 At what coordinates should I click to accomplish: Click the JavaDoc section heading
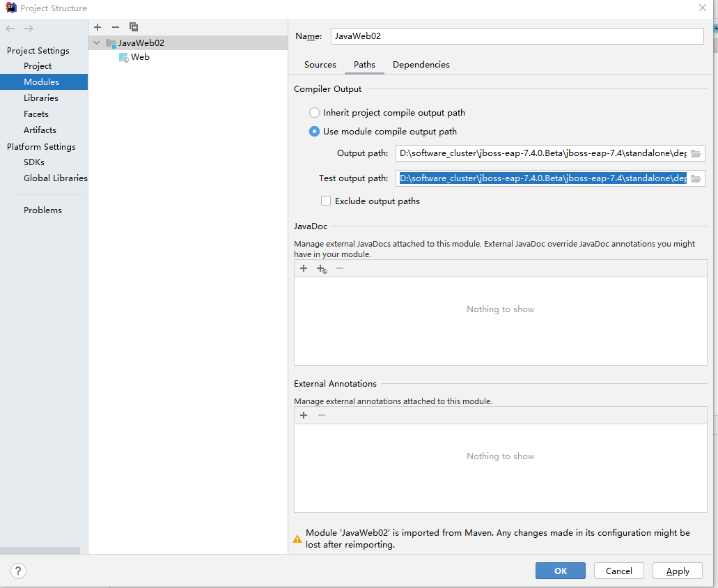[x=311, y=226]
